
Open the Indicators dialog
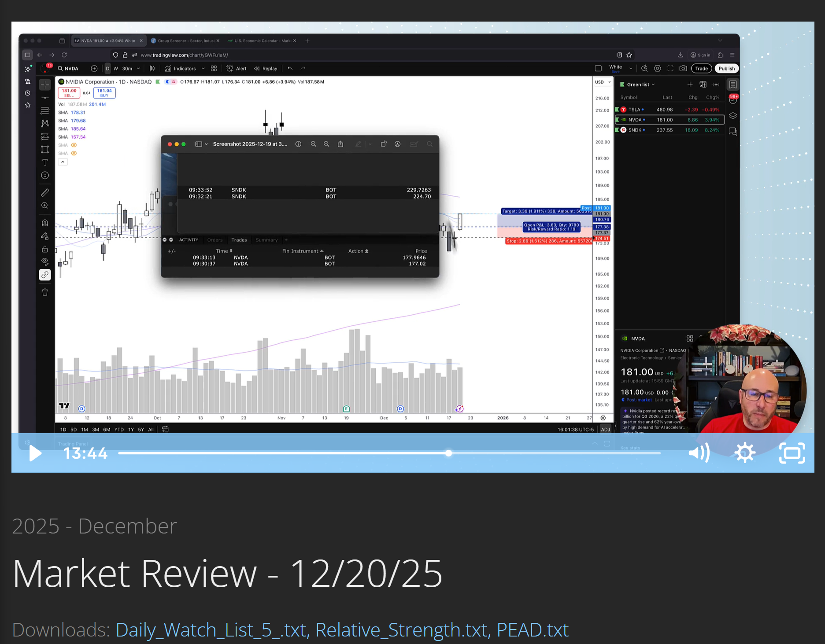tap(181, 69)
